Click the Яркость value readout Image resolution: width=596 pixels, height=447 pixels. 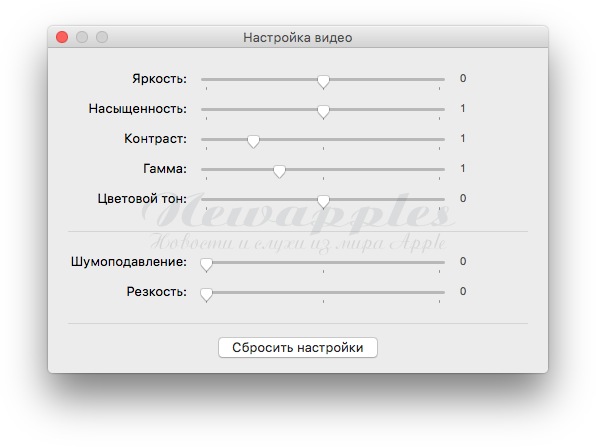click(x=463, y=78)
